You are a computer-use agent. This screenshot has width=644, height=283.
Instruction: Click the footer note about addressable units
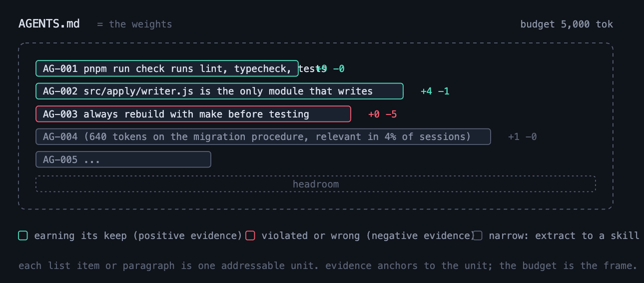tap(328, 265)
